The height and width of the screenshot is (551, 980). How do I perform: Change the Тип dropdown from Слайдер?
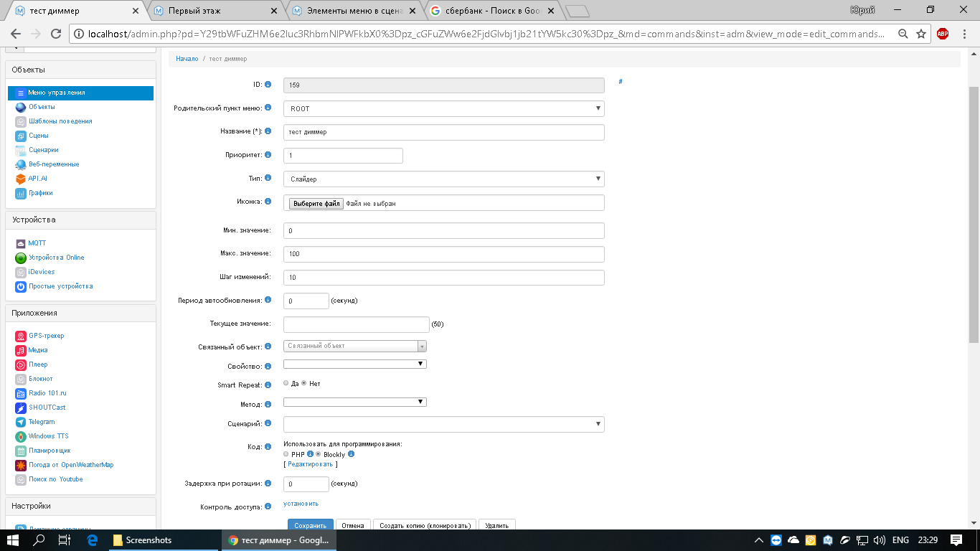443,179
